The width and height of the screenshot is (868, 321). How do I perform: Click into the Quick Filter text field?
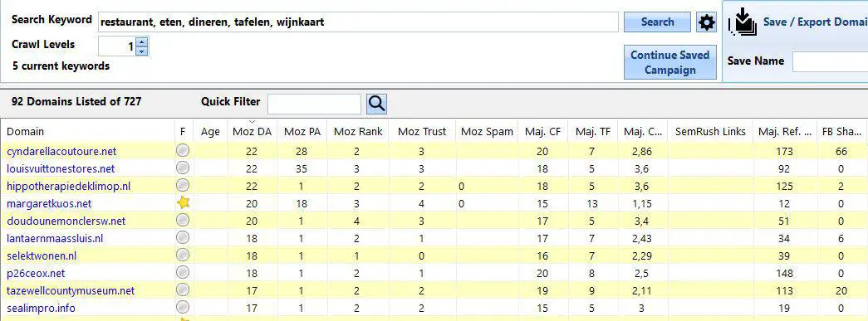(x=314, y=104)
